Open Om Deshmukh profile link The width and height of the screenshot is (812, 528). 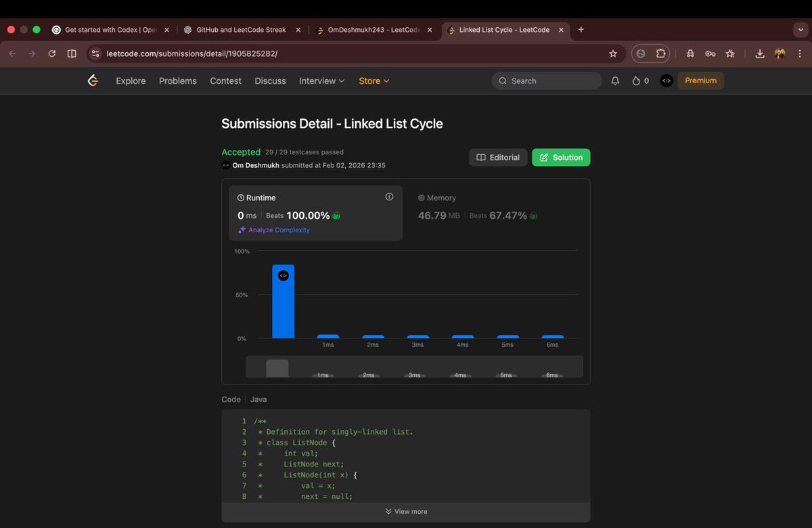[256, 165]
